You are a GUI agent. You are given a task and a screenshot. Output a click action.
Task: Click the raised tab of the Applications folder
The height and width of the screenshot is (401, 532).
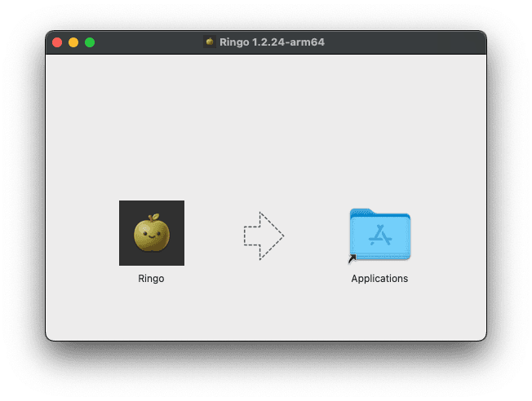361,212
